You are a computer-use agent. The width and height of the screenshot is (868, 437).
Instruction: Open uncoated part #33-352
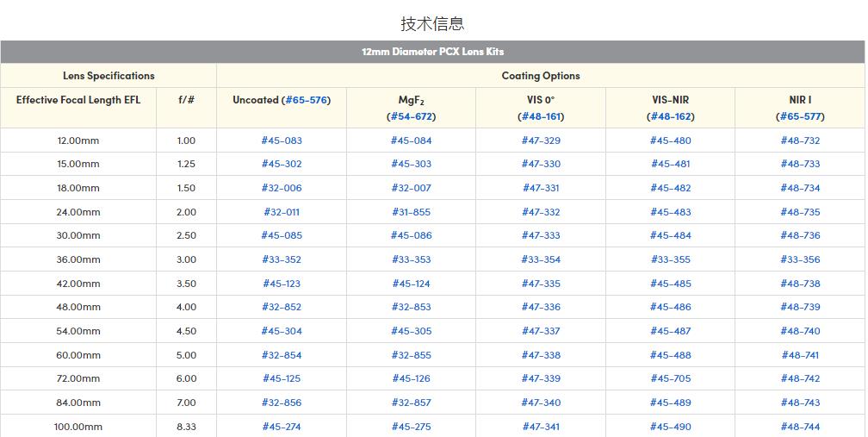[282, 259]
